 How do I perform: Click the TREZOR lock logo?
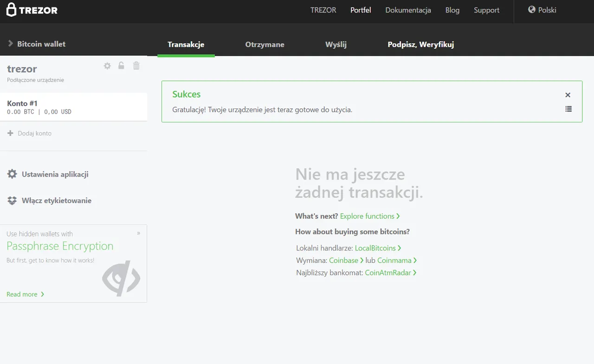(x=32, y=10)
